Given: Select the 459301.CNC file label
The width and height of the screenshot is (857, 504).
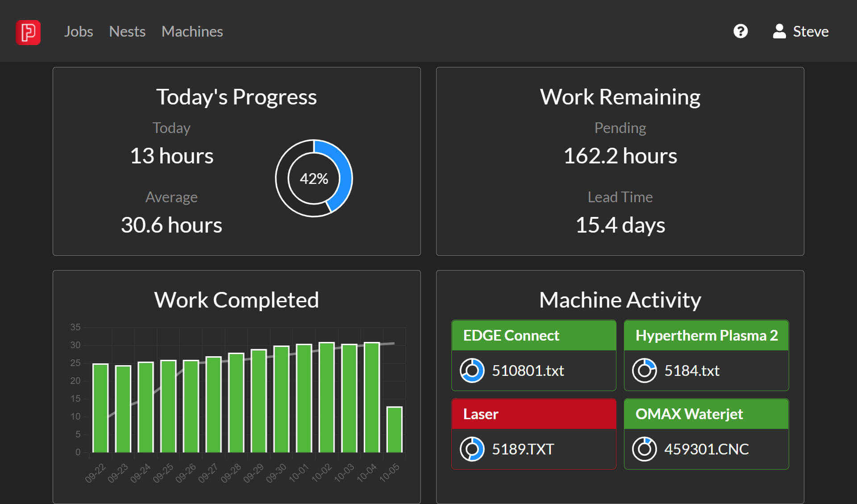Looking at the screenshot, I should (x=707, y=449).
